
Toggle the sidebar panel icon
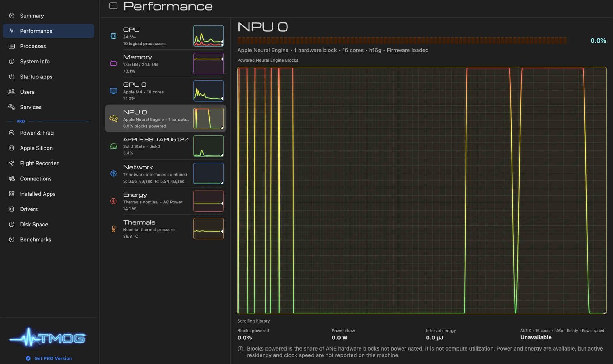coord(113,6)
